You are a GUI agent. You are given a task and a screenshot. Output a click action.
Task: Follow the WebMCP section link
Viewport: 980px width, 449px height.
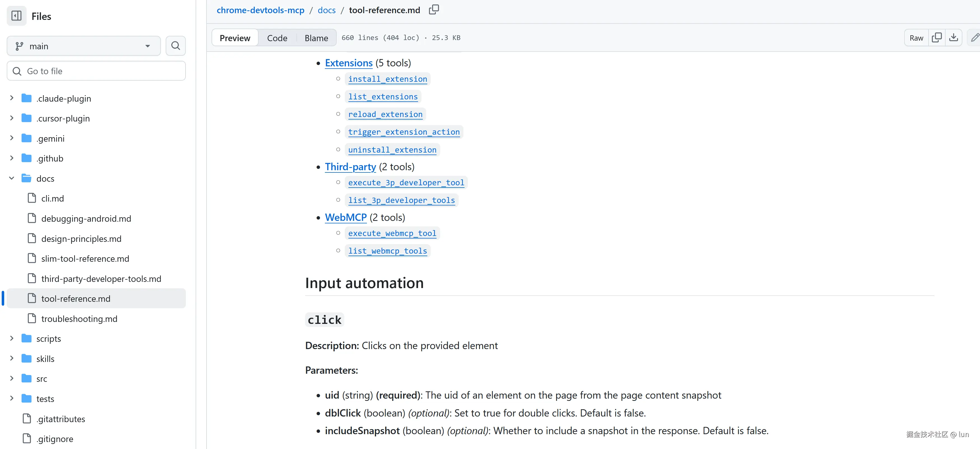point(345,217)
